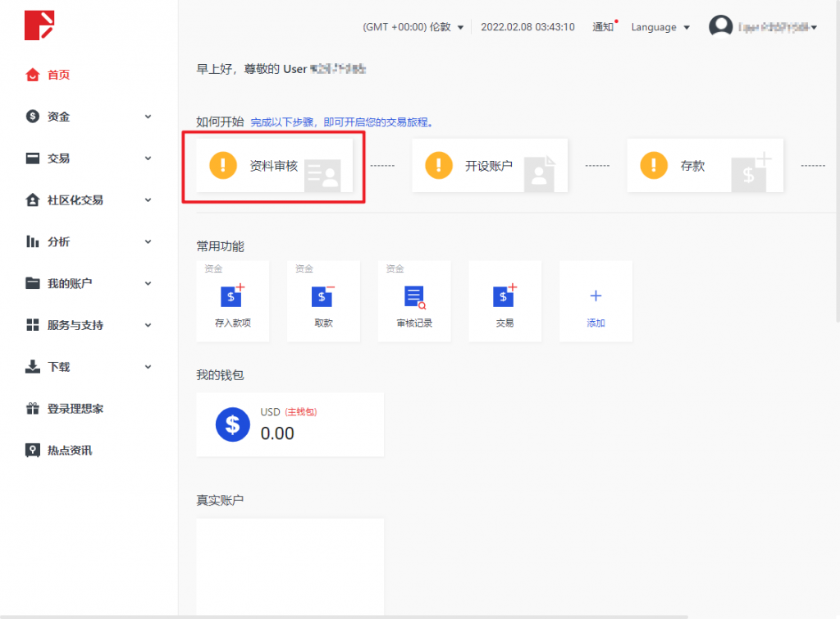840x619 pixels.
Task: Click the user avatar icon
Action: tap(720, 27)
